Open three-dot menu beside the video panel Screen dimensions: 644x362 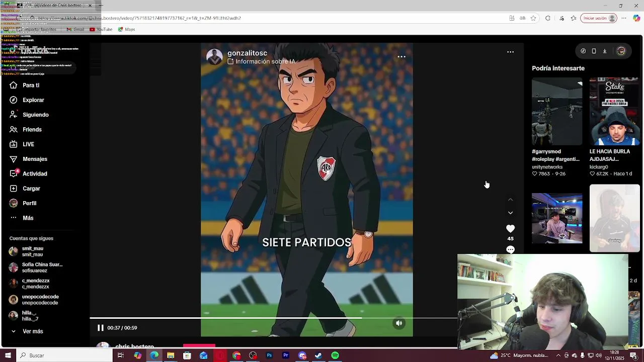tap(510, 52)
